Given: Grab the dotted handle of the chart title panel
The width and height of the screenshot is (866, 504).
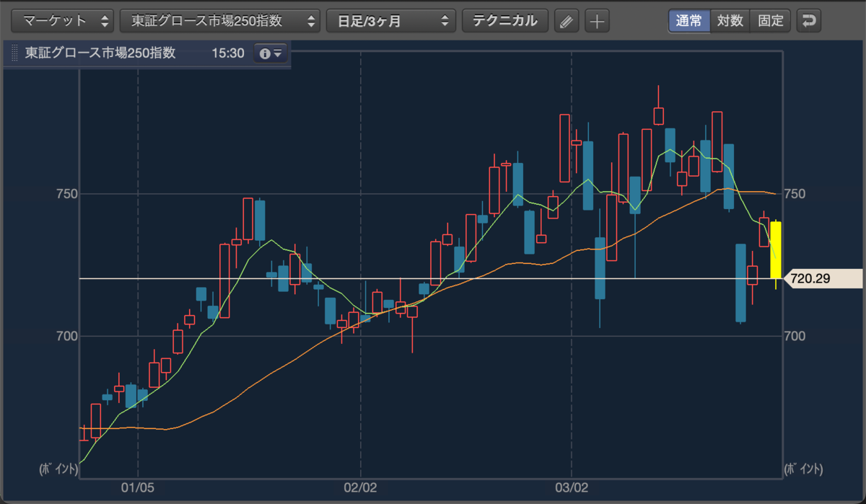Looking at the screenshot, I should 14,54.
